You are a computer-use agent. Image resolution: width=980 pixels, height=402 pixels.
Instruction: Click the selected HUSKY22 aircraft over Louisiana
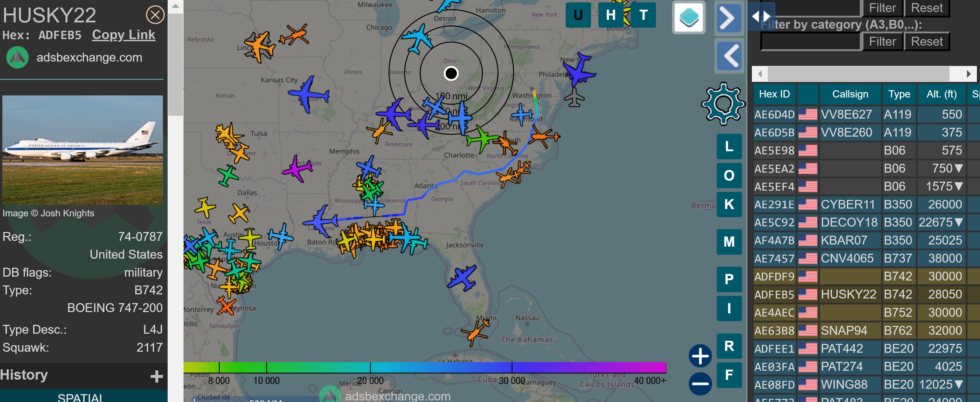pos(321,221)
